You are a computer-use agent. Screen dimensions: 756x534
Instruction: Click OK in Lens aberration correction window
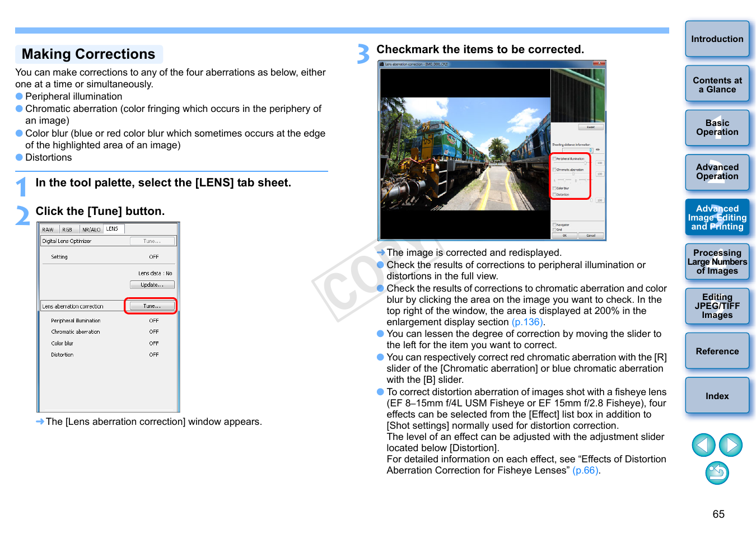tap(564, 236)
